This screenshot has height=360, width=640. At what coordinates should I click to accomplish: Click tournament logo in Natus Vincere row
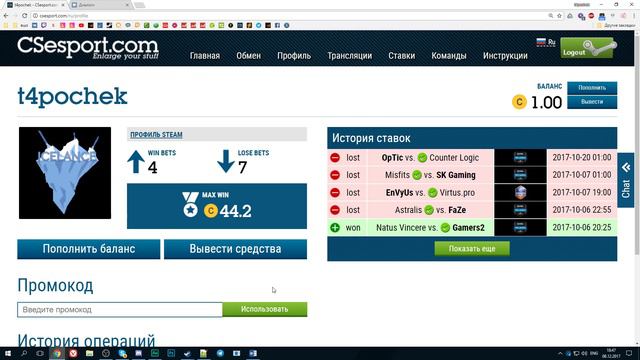[x=520, y=228]
